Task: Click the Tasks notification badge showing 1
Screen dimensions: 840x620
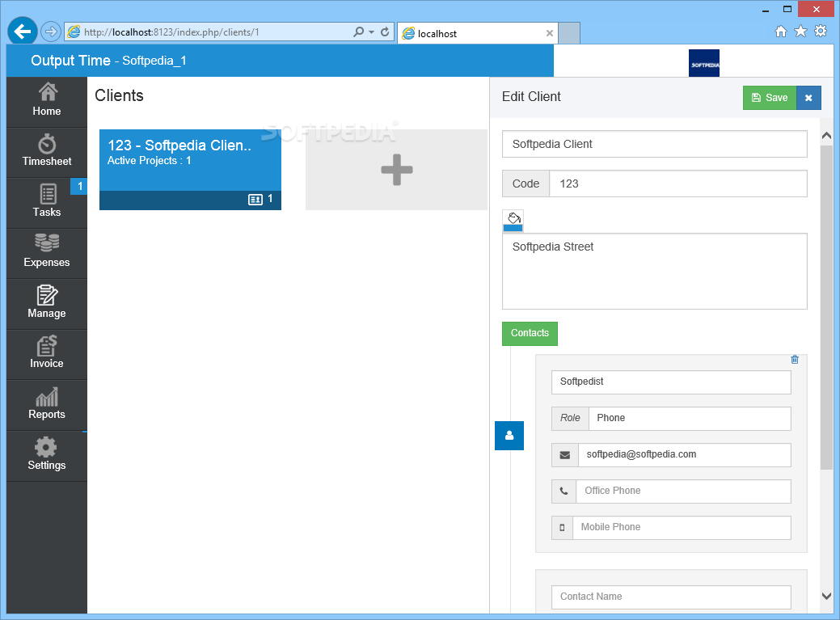Action: coord(78,186)
